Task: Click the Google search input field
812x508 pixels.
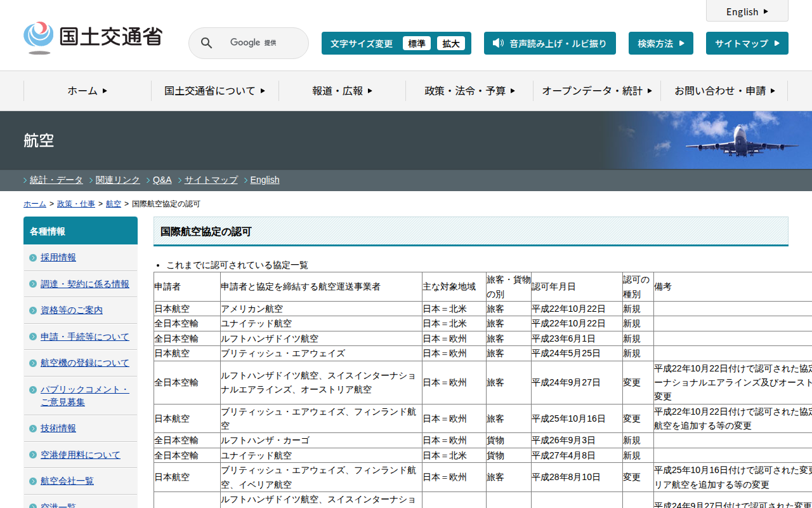Action: point(260,43)
